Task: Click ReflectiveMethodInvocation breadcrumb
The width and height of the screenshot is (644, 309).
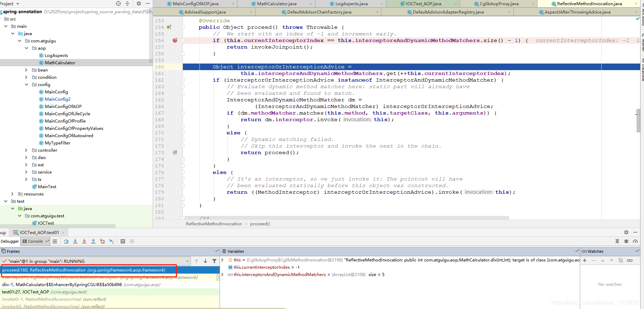Action: pos(214,224)
